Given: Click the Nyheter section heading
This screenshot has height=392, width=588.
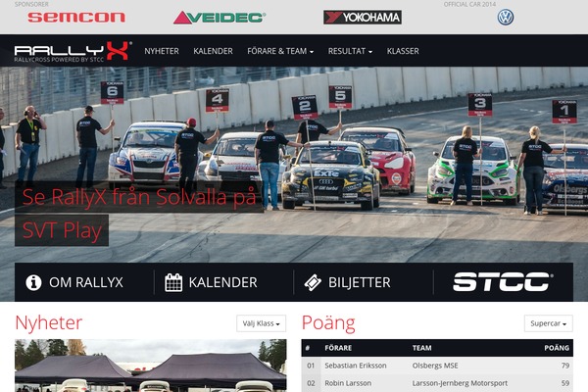Looking at the screenshot, I should 49,322.
